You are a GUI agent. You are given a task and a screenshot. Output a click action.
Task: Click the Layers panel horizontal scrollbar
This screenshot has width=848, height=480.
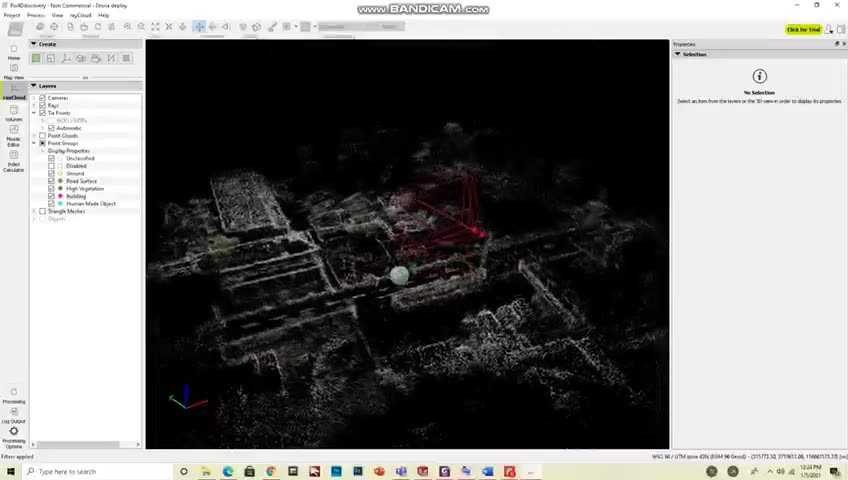[x=78, y=445]
